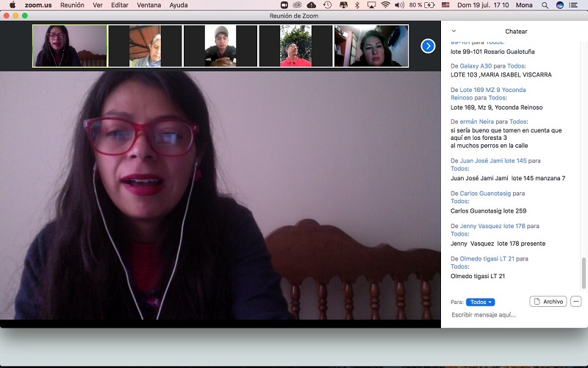Select the active speaker thumbnail with red glasses
Viewport: 588px width, 368px height.
coord(70,46)
